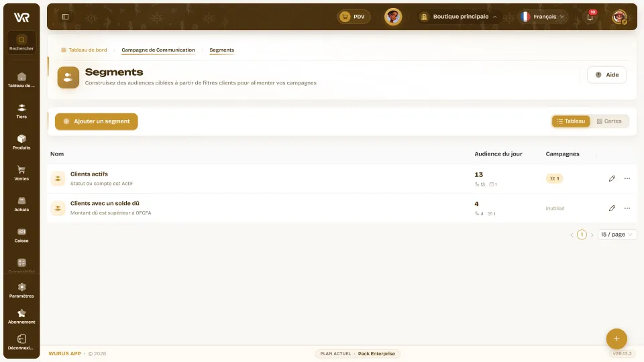
Task: Open the Produits section
Action: pos(21,142)
